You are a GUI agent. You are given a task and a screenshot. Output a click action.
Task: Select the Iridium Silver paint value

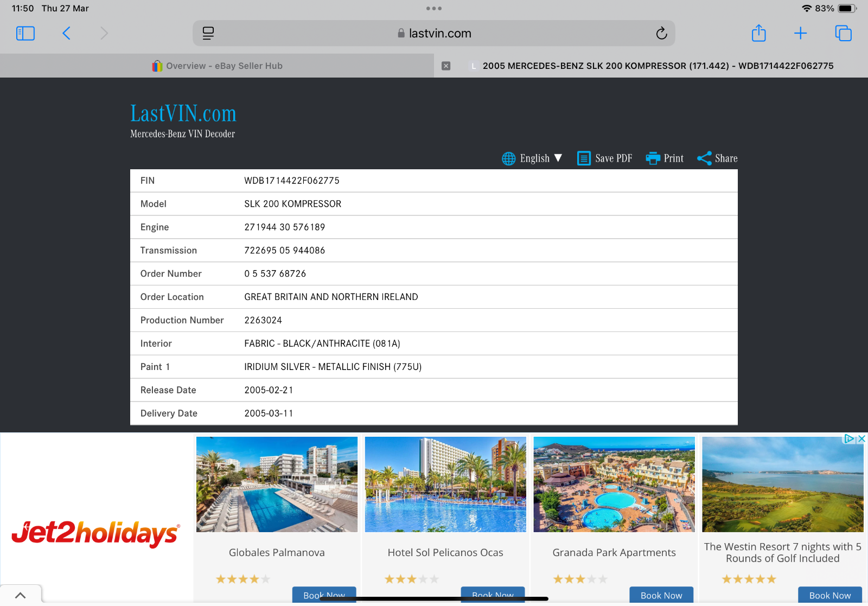click(x=333, y=367)
